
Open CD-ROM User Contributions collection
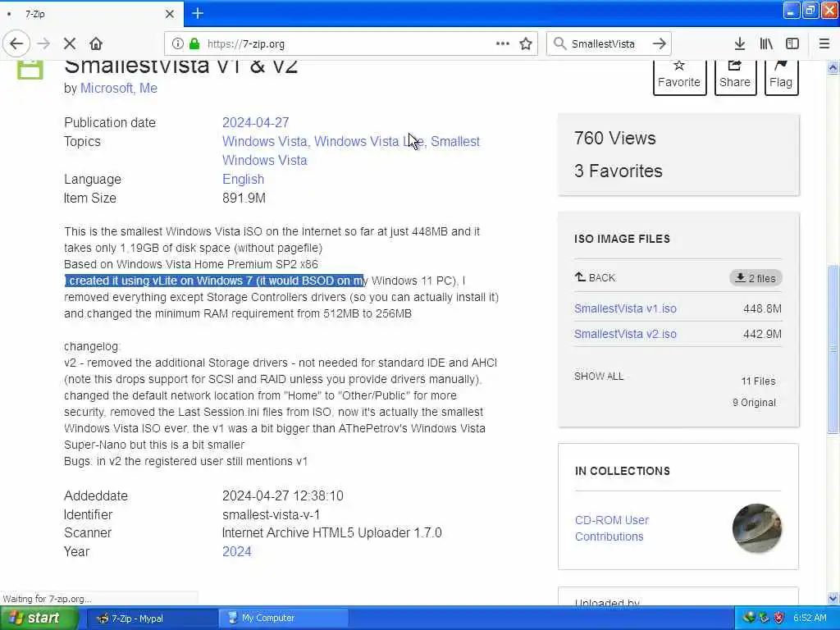(612, 528)
